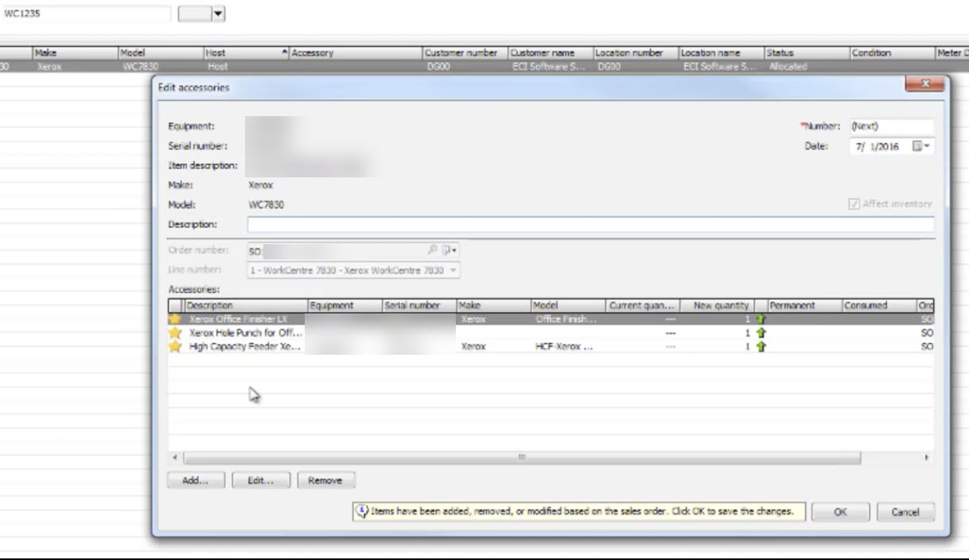
Task: Open the dropdown arrow next to the WC1235 field
Action: tap(218, 14)
